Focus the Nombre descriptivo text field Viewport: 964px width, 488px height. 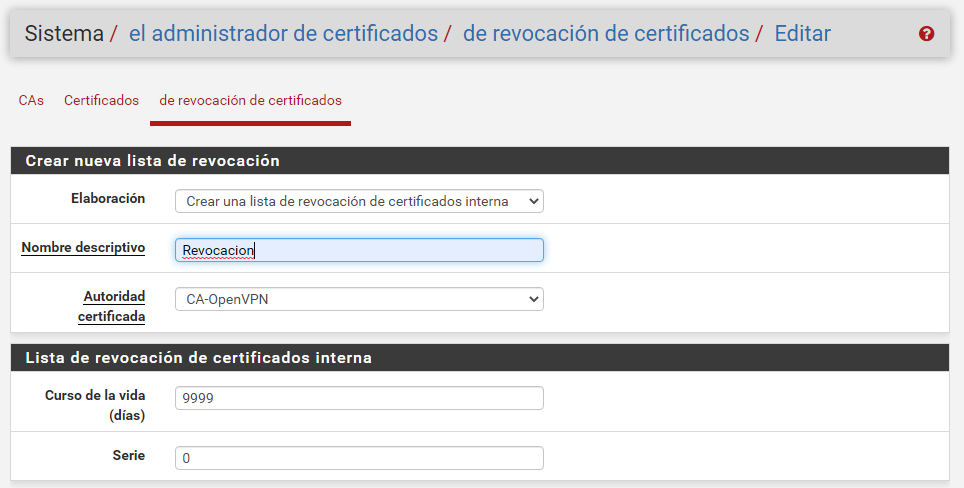pyautogui.click(x=359, y=250)
